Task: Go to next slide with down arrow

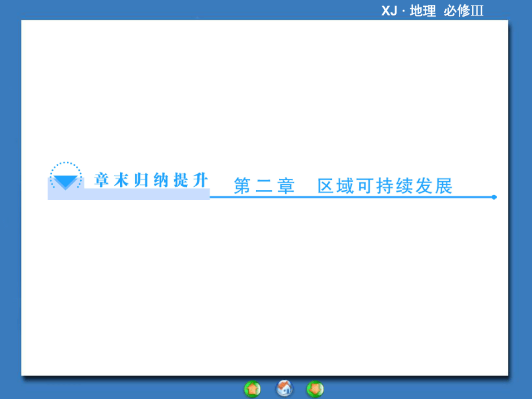Action: coord(315,389)
